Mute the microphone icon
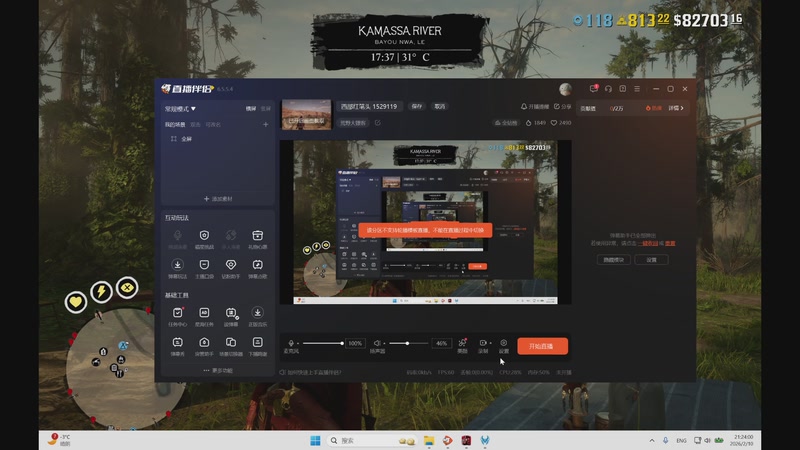Viewport: 800px width, 450px height. click(291, 343)
